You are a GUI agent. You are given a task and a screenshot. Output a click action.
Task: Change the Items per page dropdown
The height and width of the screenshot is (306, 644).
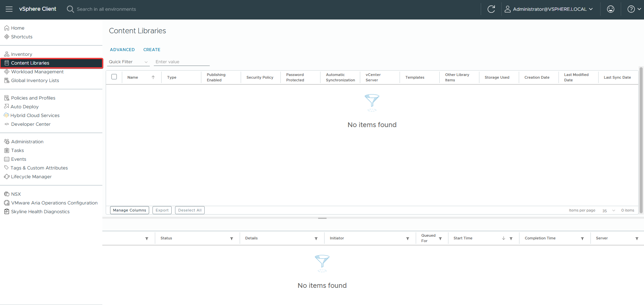pyautogui.click(x=609, y=211)
